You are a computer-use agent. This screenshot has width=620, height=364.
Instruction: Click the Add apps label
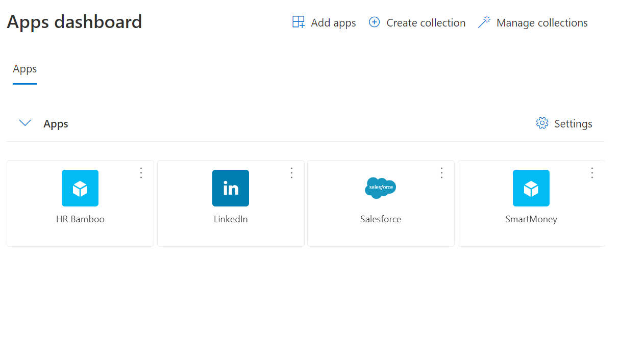tap(333, 23)
